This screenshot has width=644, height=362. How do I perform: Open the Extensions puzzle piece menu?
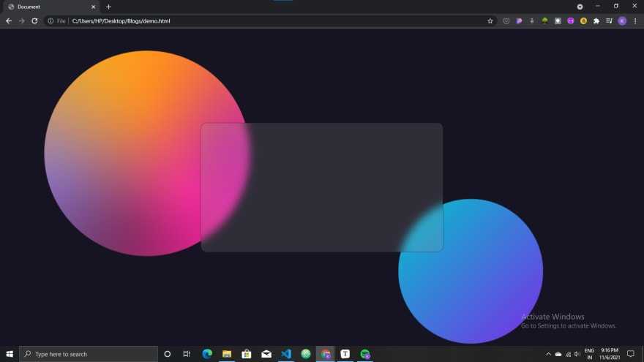tap(596, 21)
